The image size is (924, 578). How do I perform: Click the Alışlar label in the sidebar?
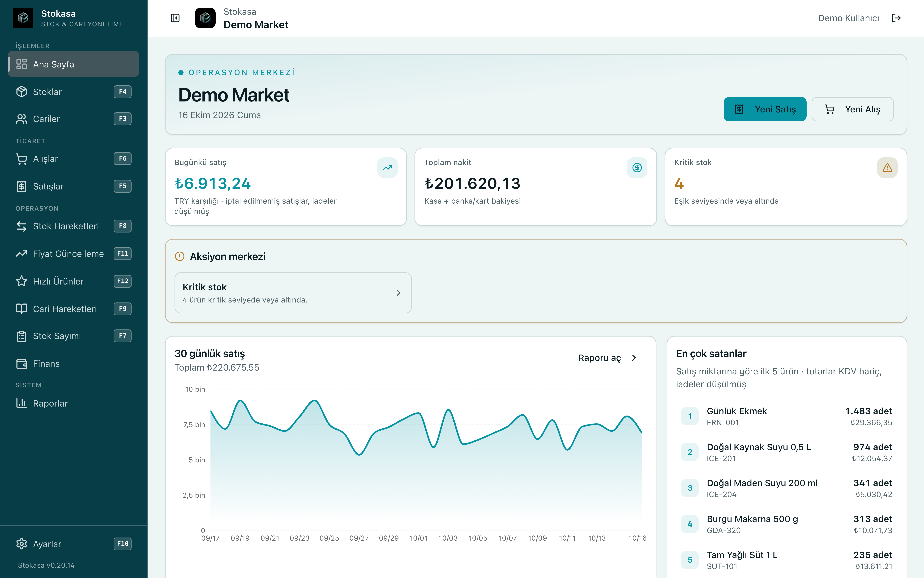[x=45, y=159]
